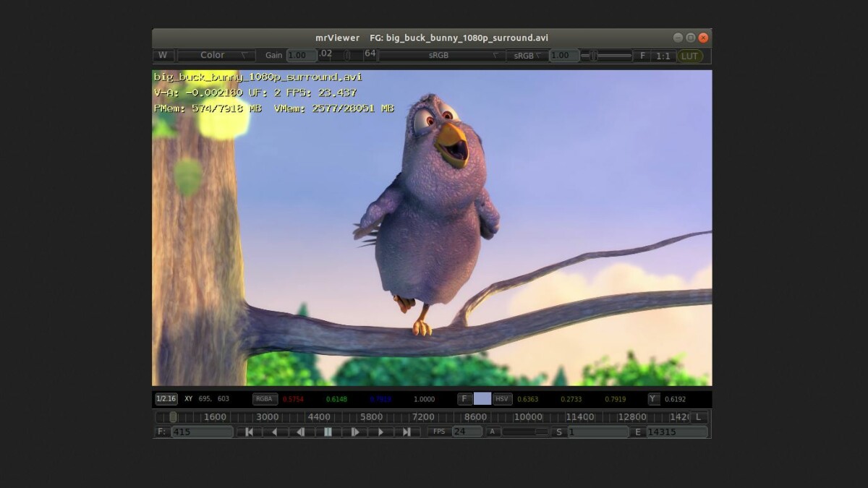Click the FPS value field
The width and height of the screenshot is (868, 488).
tap(467, 432)
